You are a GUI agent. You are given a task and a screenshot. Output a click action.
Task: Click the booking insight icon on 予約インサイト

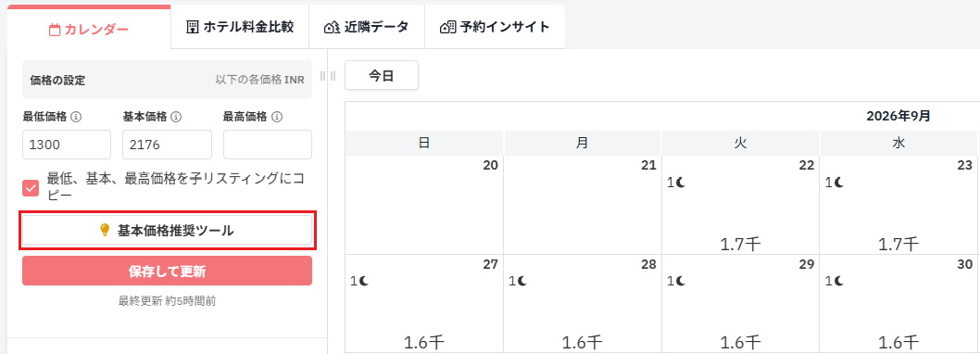tap(447, 28)
